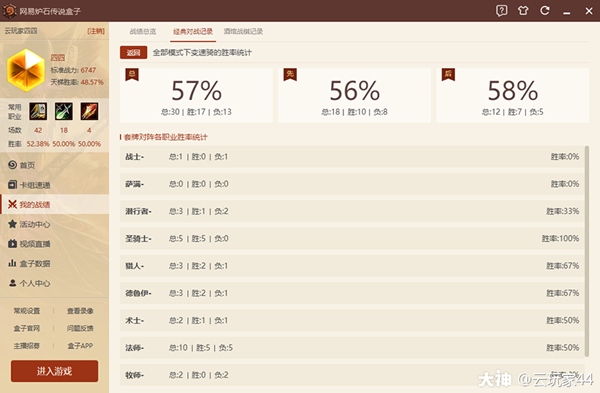This screenshot has width=600, height=393.
Task: Open 卡组速递 in sidebar
Action: (54, 185)
